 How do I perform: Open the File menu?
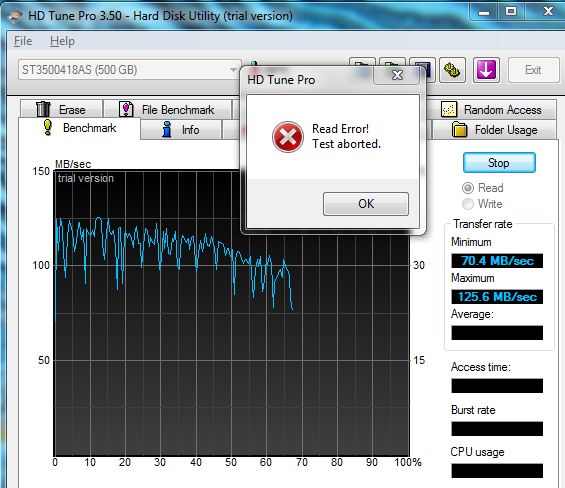point(23,41)
